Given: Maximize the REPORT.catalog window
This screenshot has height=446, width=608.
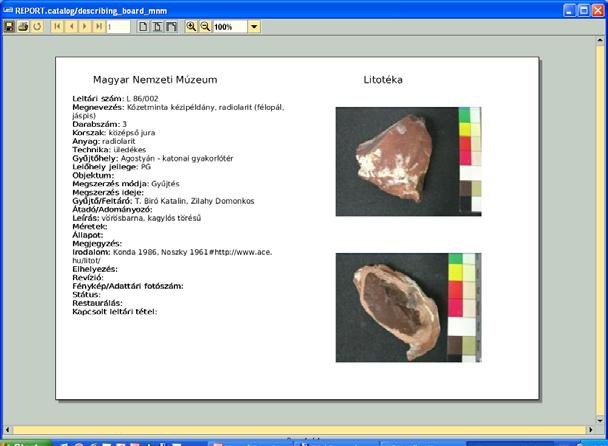Looking at the screenshot, I should click(584, 10).
